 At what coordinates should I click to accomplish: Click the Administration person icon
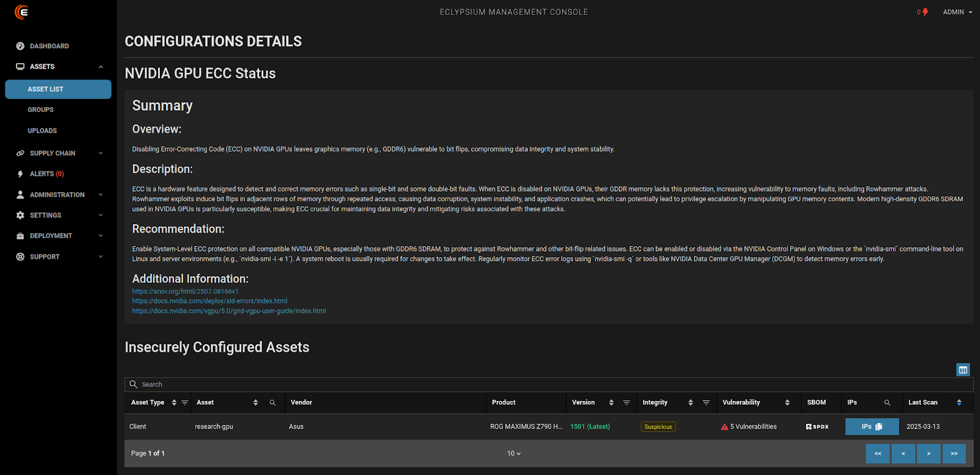tap(20, 195)
